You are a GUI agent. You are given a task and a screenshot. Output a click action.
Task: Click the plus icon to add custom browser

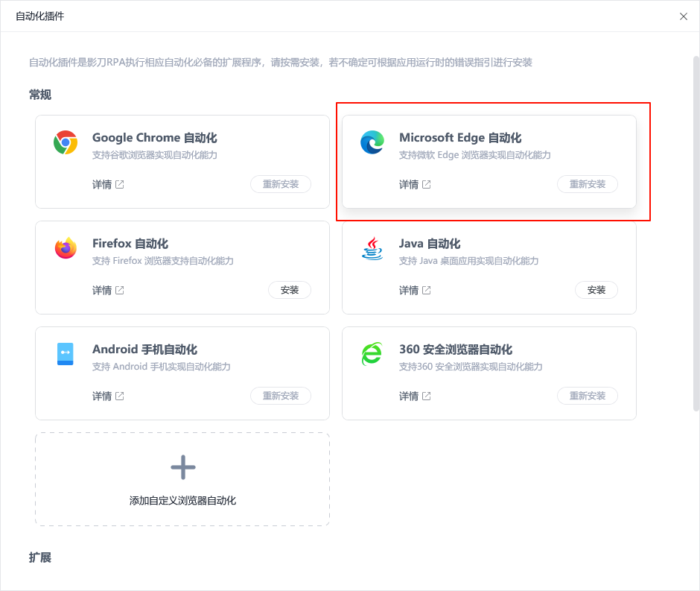click(183, 467)
